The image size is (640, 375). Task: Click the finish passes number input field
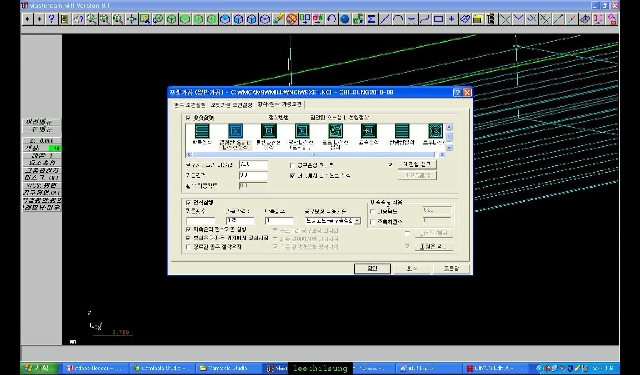200,221
